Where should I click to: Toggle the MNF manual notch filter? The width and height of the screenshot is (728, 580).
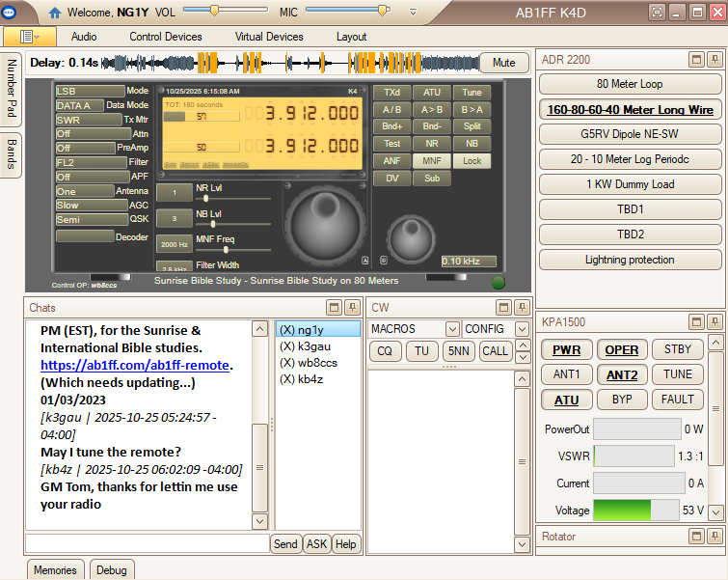click(432, 161)
